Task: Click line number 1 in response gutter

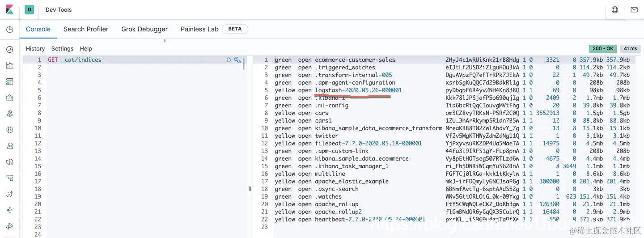Action: 267,60
